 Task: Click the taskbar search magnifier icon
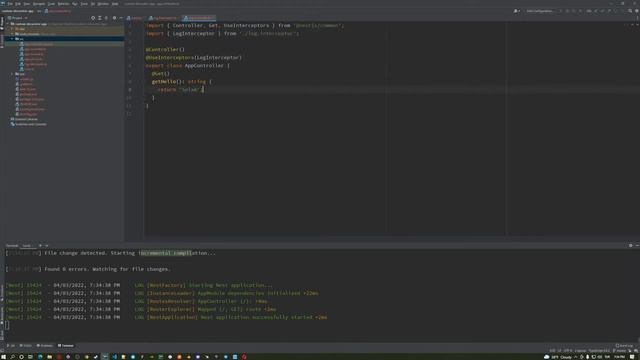tap(12, 357)
